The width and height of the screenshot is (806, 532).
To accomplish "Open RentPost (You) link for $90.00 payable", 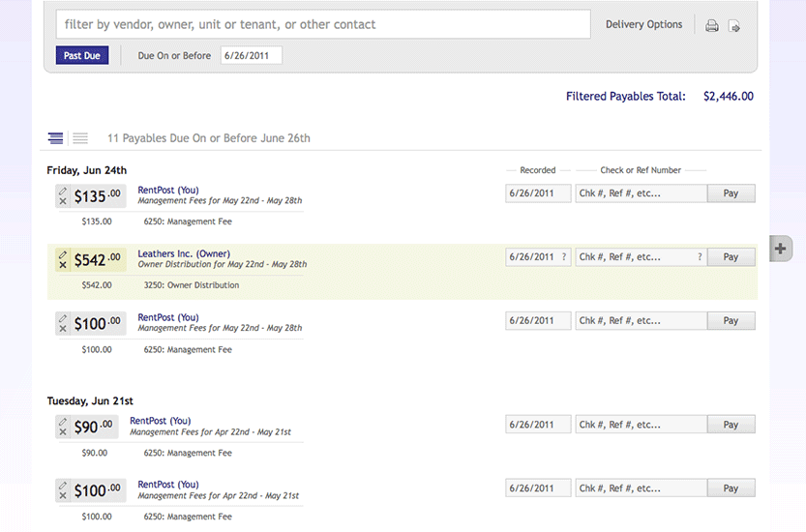I will click(161, 422).
